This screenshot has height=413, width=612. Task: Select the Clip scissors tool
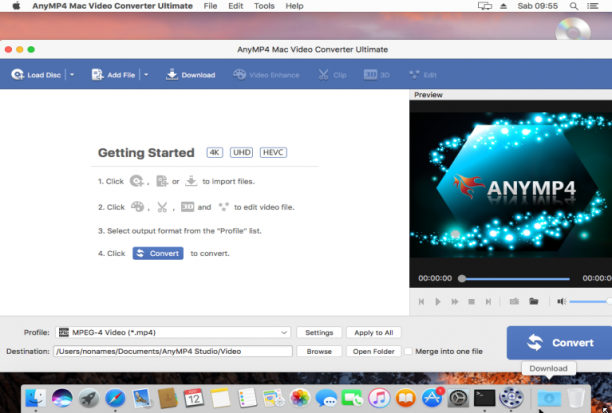(x=332, y=75)
